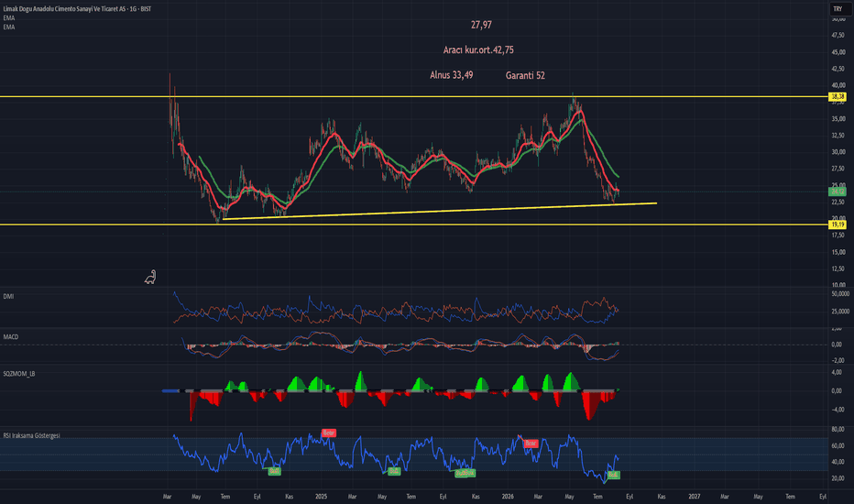
Task: Select the SQZMOM_LB indicator label
Action: [18, 374]
